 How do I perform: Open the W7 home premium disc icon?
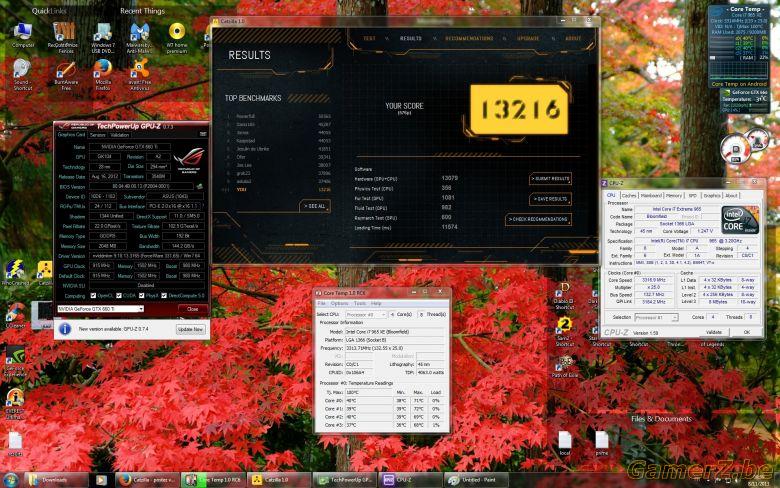(177, 38)
